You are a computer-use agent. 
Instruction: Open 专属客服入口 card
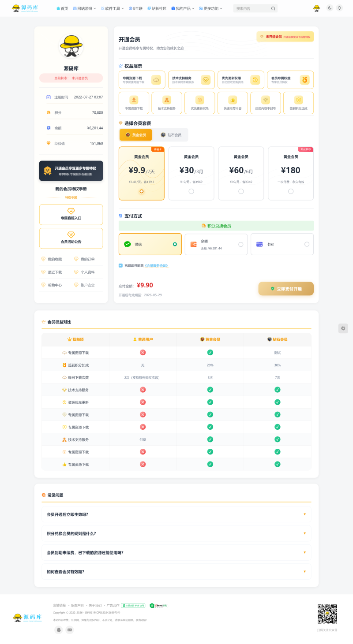click(x=71, y=215)
